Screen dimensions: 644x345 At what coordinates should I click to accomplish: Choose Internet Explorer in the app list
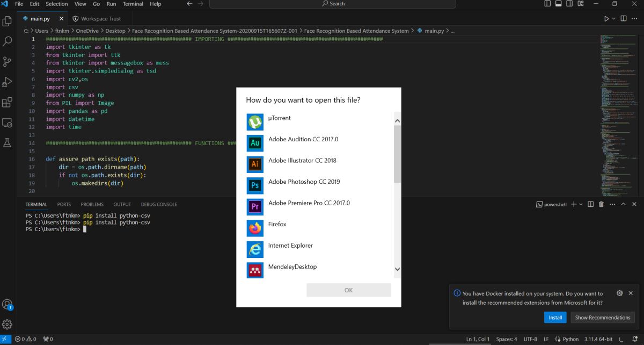(319, 249)
